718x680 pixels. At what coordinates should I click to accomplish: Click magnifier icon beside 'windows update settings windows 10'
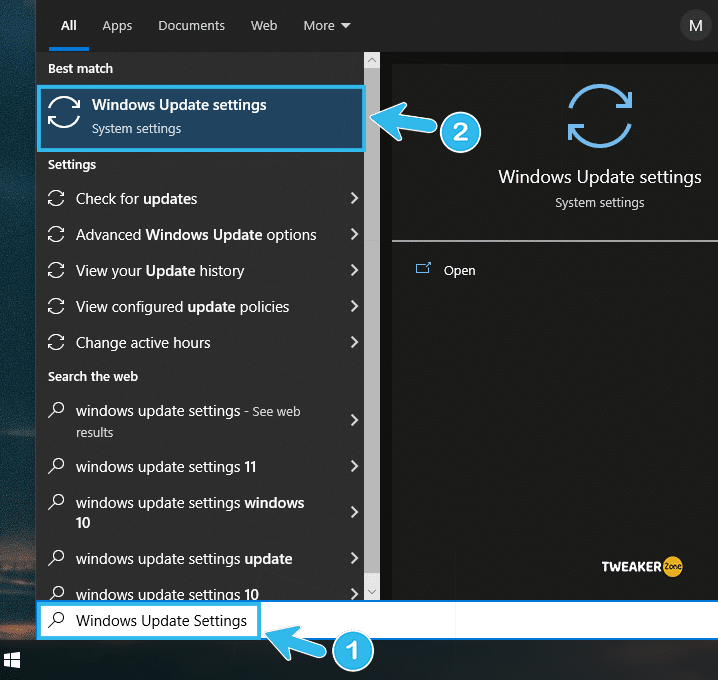click(56, 502)
